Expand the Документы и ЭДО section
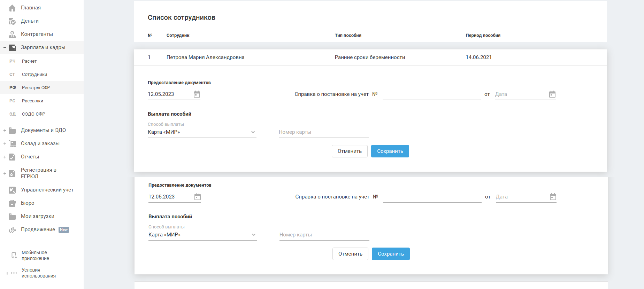 coord(5,131)
